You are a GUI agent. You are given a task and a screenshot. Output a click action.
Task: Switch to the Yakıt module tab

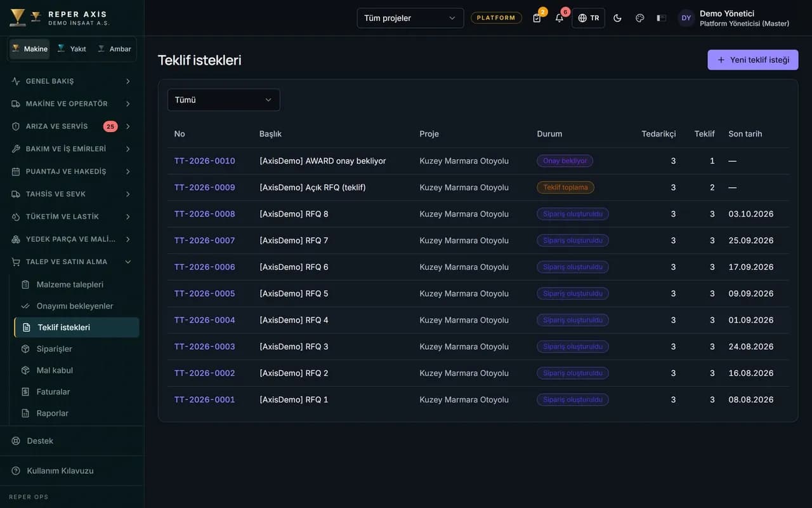coord(71,49)
